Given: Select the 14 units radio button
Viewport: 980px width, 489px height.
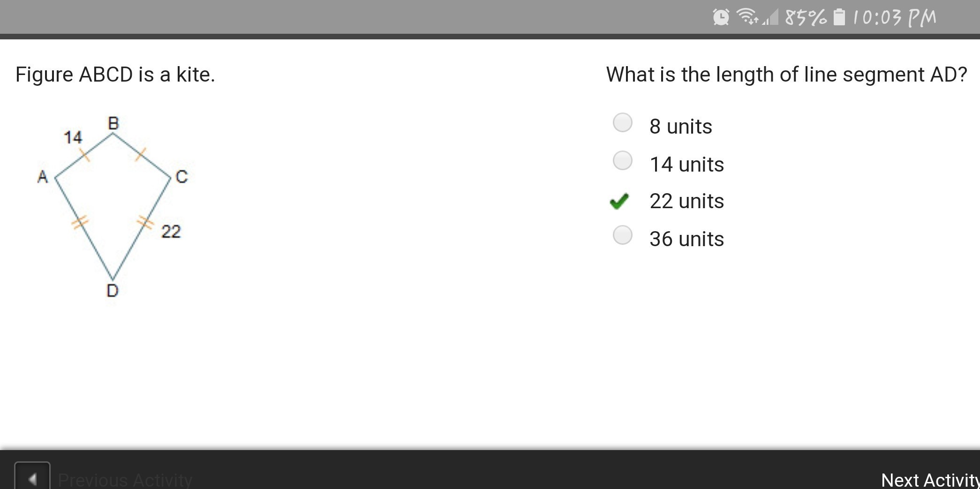Looking at the screenshot, I should pyautogui.click(x=623, y=160).
